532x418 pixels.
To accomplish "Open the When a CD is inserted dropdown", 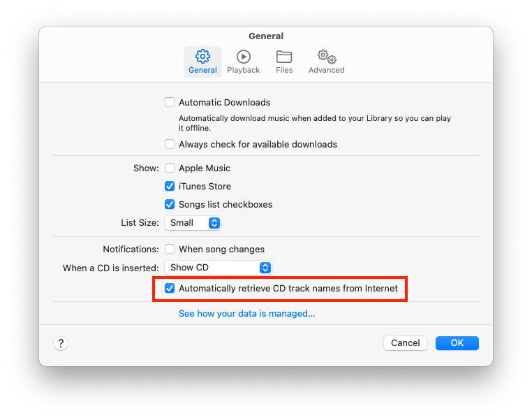I will tap(218, 268).
